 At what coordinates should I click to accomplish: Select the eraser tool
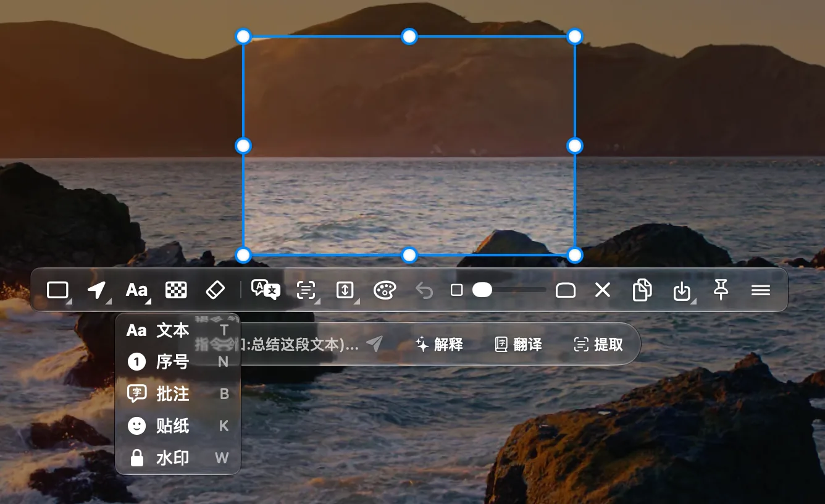pyautogui.click(x=214, y=290)
